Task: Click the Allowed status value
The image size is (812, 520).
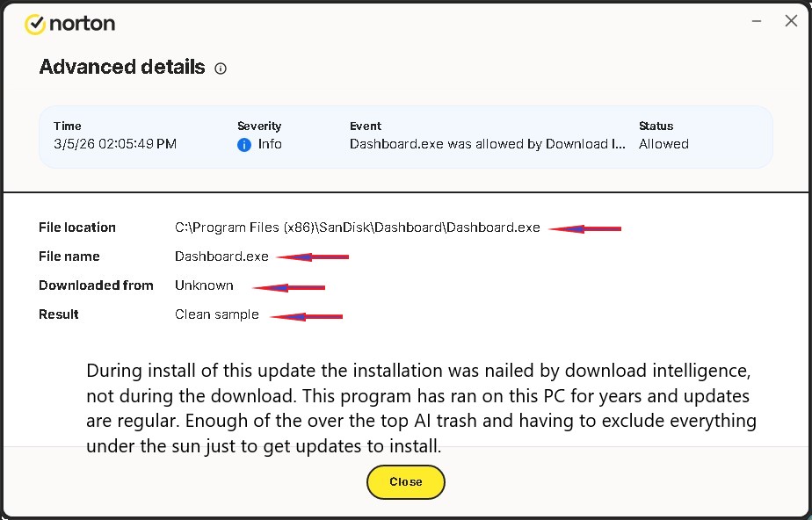Action: 663,144
